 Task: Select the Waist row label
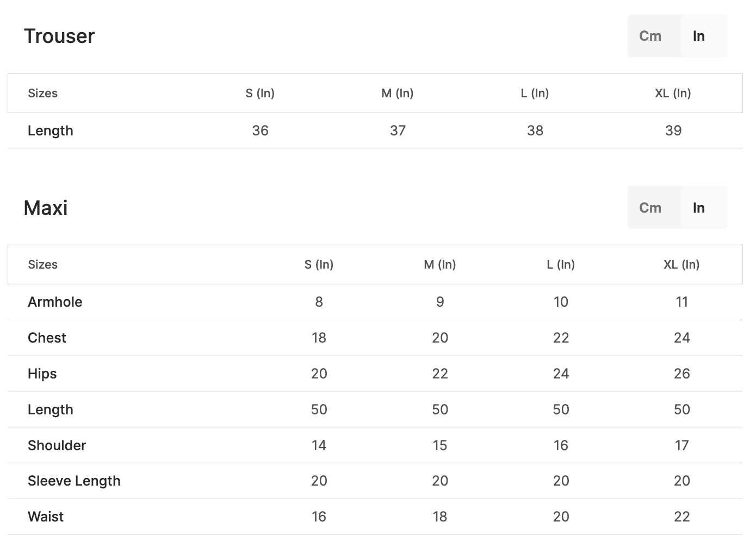(x=46, y=517)
